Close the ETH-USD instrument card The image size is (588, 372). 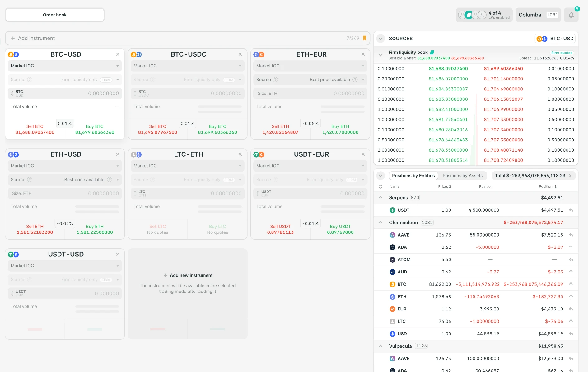[118, 154]
